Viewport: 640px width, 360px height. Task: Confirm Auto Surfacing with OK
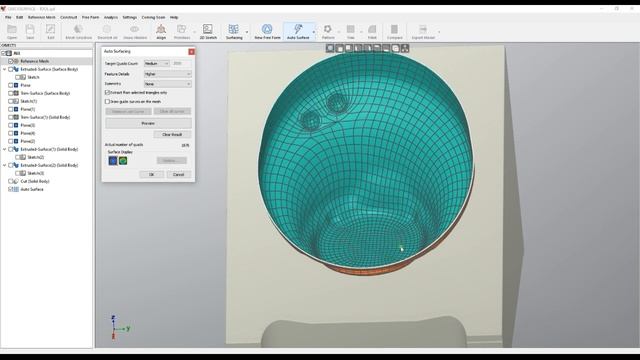click(151, 174)
